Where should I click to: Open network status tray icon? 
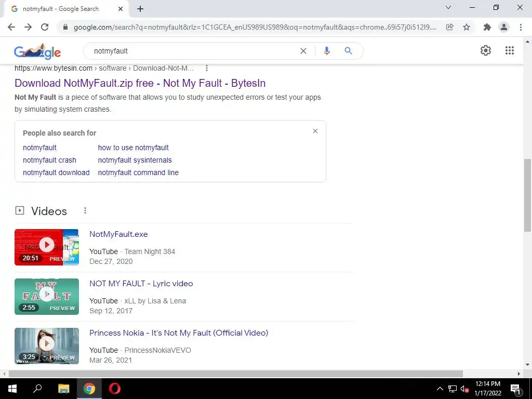[453, 389]
